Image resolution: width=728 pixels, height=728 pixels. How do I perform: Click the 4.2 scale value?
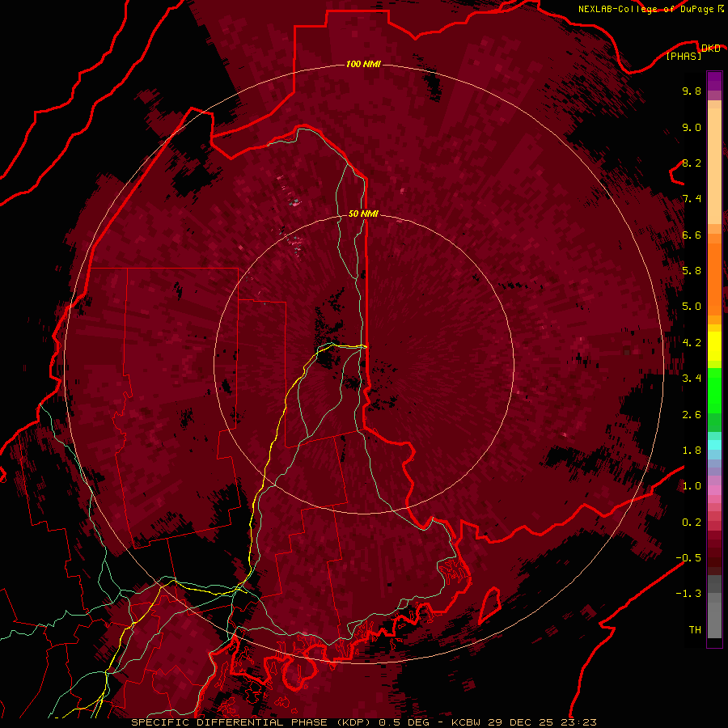click(692, 343)
